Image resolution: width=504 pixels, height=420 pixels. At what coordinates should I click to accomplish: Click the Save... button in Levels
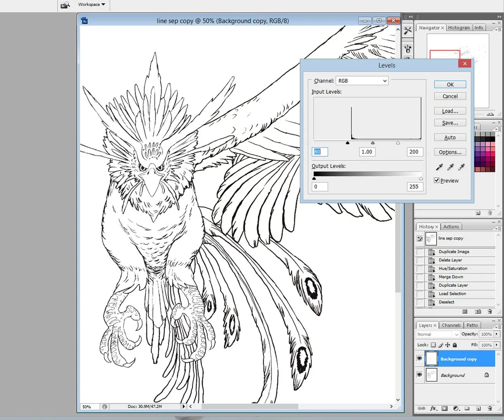450,123
